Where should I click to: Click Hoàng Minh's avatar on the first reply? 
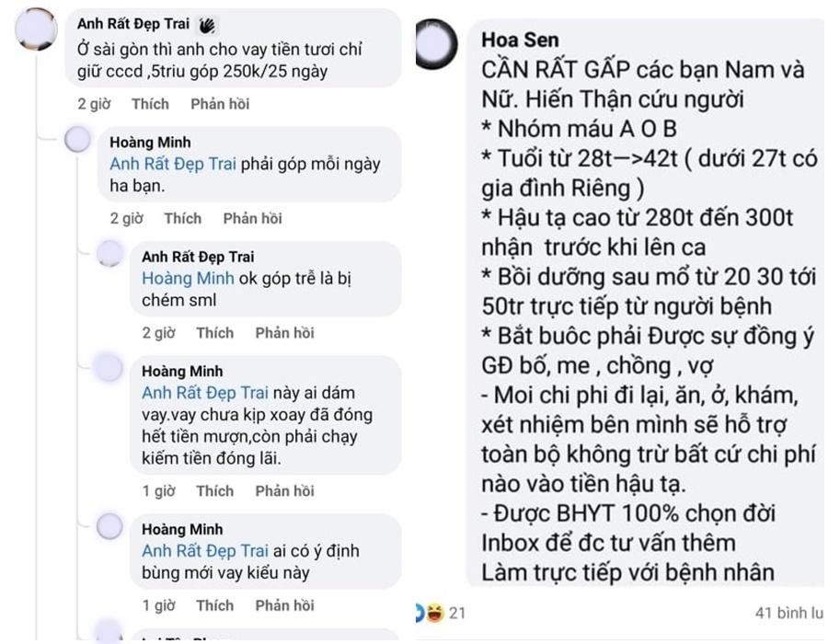(77, 141)
